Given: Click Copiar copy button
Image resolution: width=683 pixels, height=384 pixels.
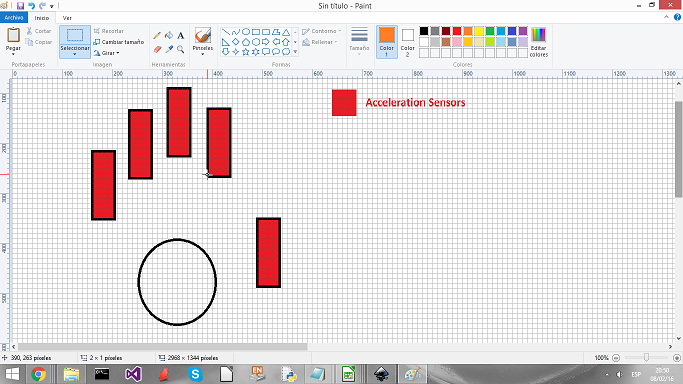Looking at the screenshot, I should [x=38, y=42].
